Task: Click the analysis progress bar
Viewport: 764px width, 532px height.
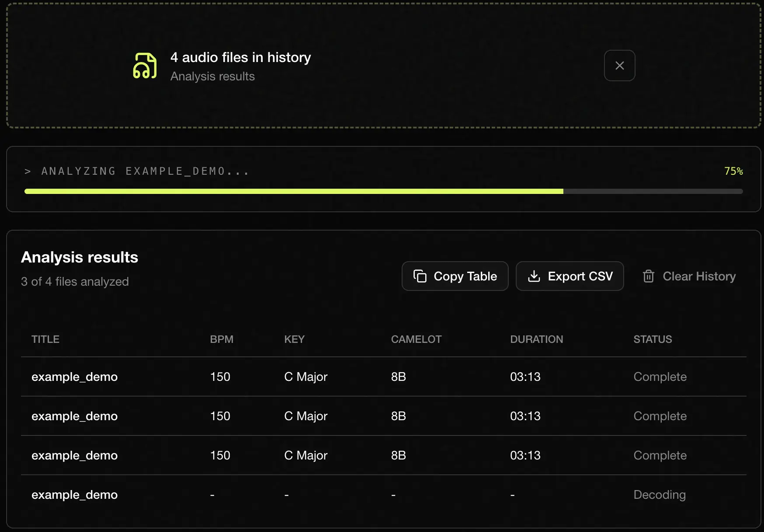Action: click(x=383, y=191)
